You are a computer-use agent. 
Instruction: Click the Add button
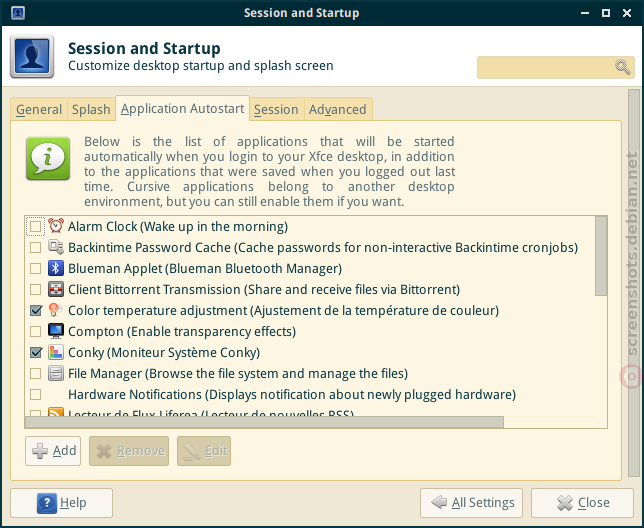click(53, 451)
